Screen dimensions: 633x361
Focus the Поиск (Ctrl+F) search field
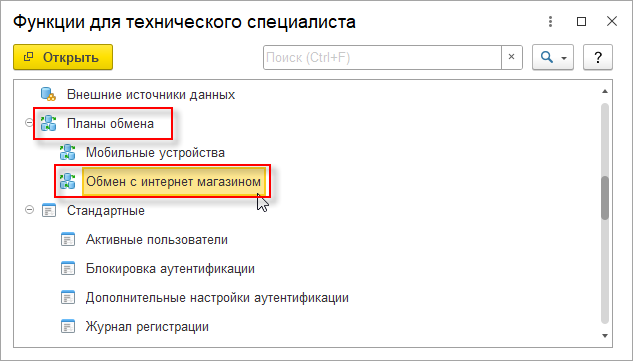tap(382, 57)
